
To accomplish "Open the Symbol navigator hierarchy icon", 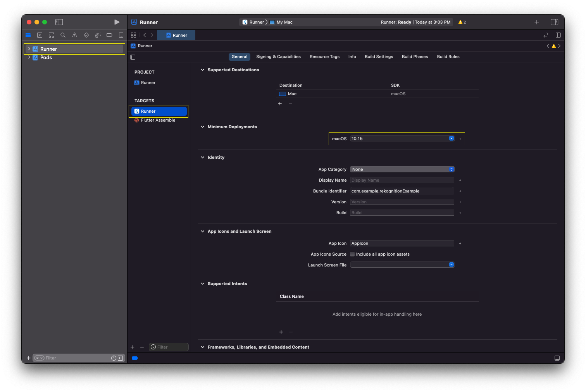I will click(51, 35).
